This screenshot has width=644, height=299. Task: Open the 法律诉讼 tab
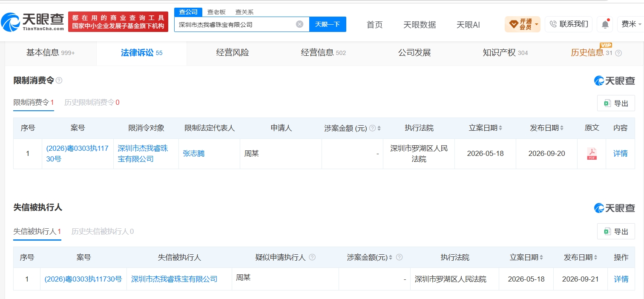141,53
